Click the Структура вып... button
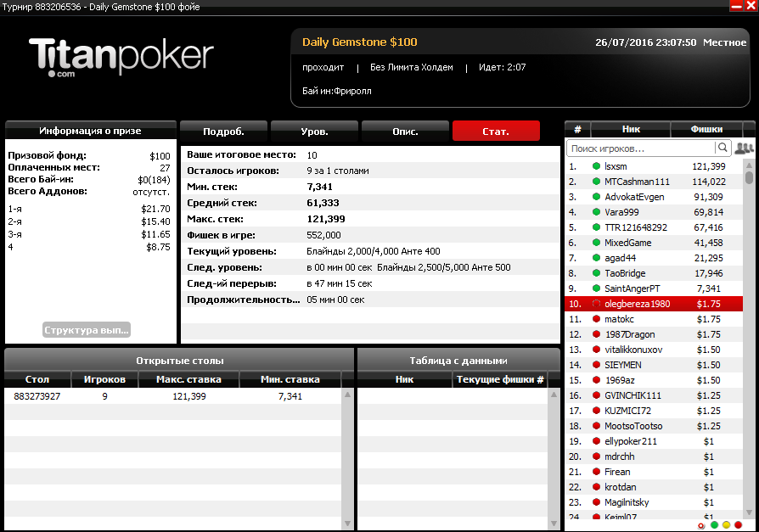The image size is (759, 532). tap(86, 330)
